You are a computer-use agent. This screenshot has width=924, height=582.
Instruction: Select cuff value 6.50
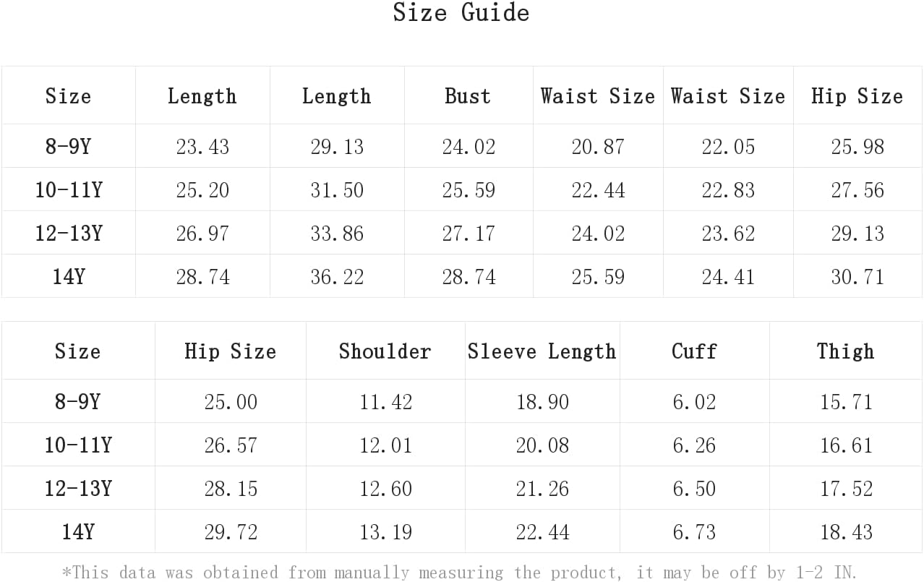(x=694, y=489)
